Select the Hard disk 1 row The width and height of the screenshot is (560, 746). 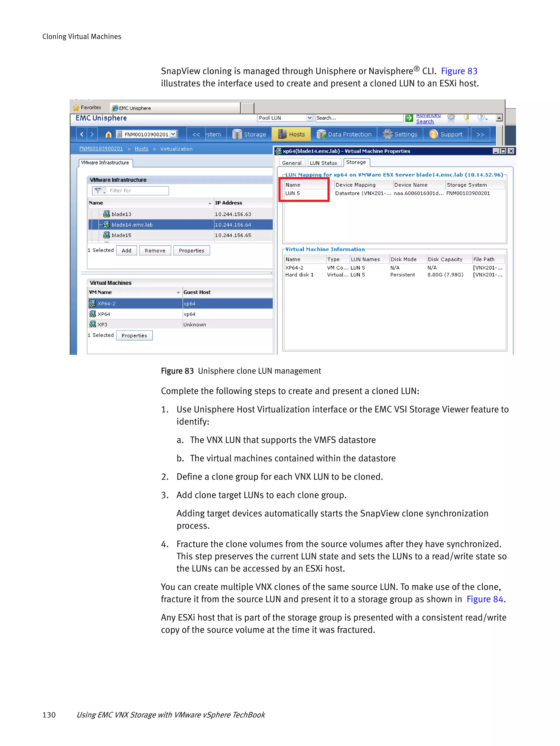[x=394, y=275]
